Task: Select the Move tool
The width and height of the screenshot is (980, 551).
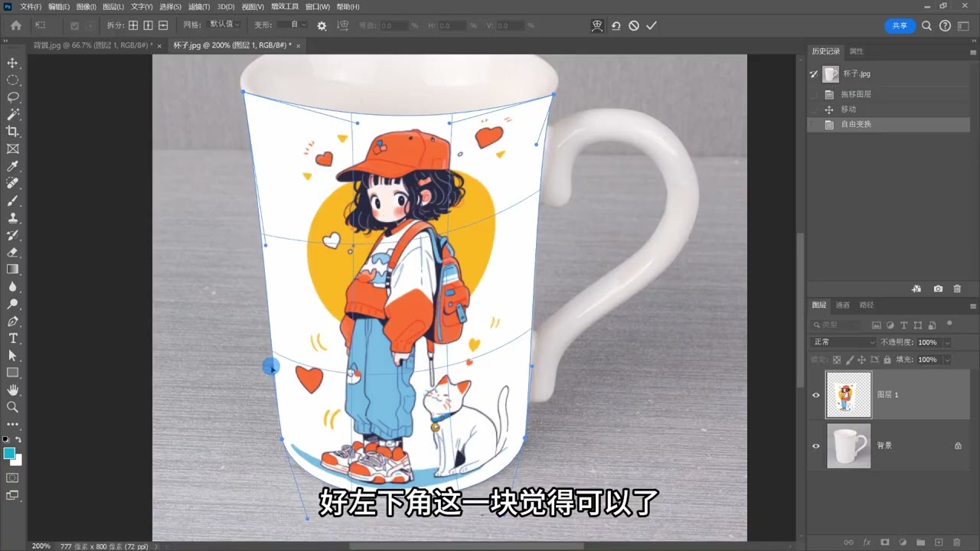Action: click(12, 63)
